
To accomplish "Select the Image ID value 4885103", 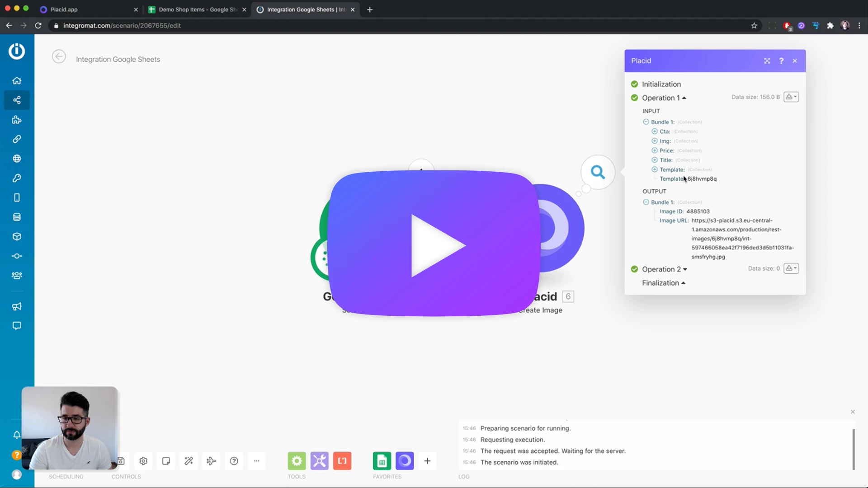I will tap(698, 211).
